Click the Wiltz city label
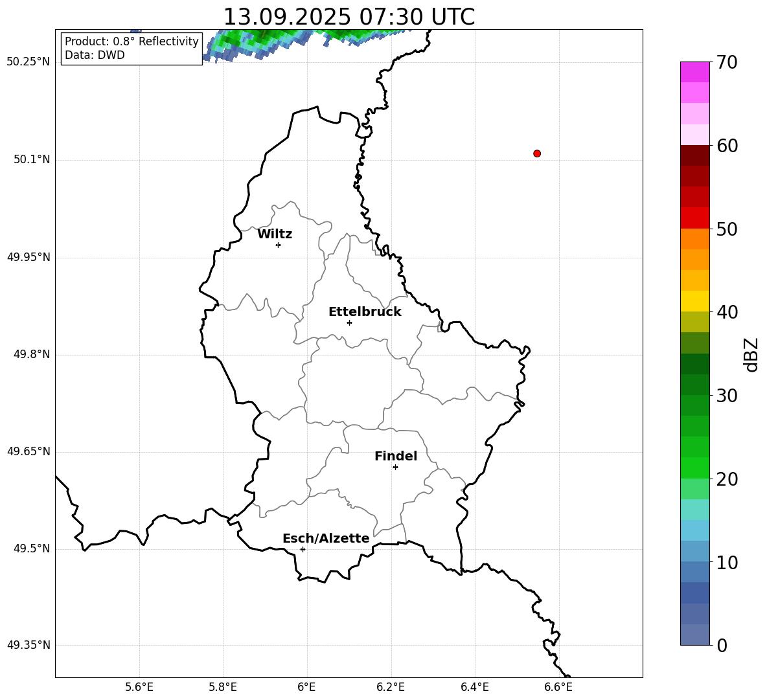The width and height of the screenshot is (767, 700). [275, 234]
